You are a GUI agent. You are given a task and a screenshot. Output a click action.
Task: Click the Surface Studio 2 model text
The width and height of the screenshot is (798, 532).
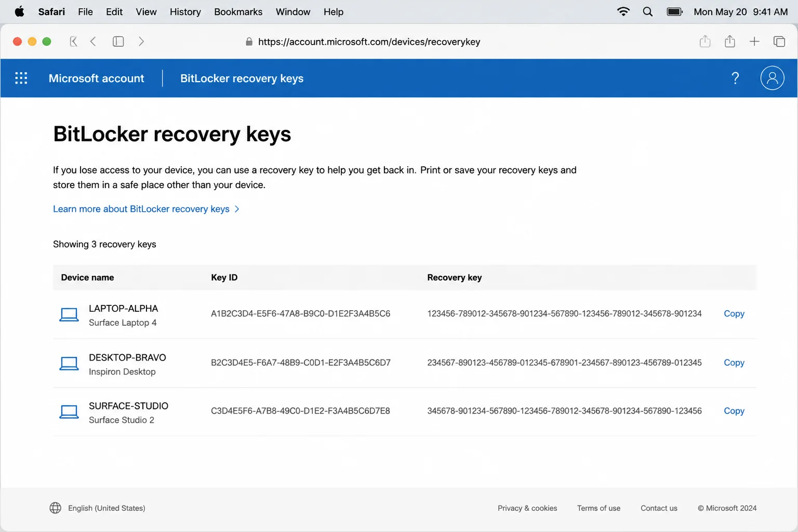(122, 420)
